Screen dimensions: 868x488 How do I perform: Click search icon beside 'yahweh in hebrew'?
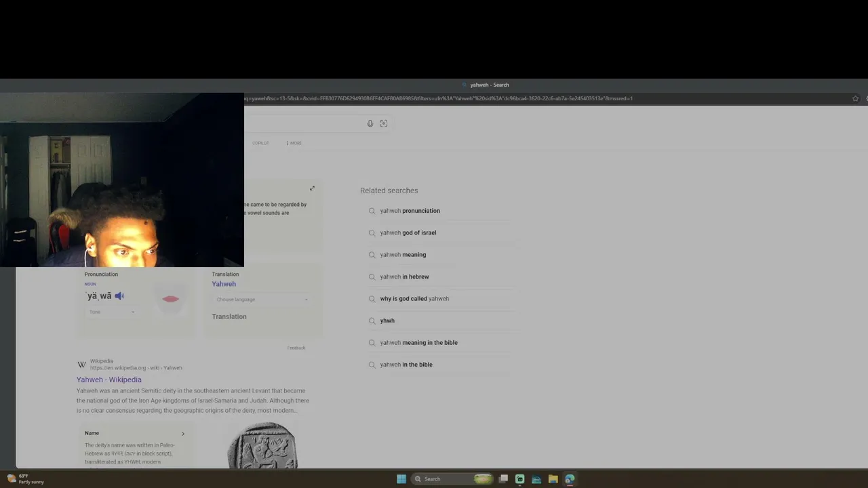[372, 277]
